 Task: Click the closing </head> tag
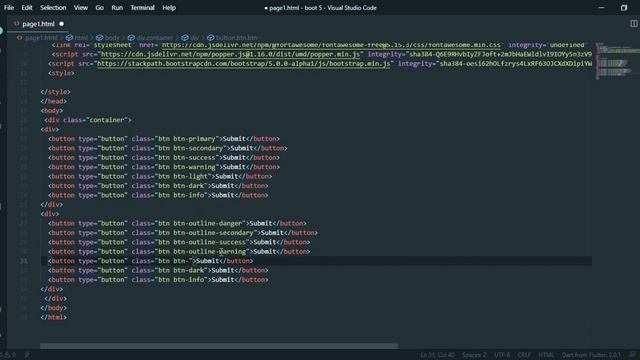tap(53, 101)
